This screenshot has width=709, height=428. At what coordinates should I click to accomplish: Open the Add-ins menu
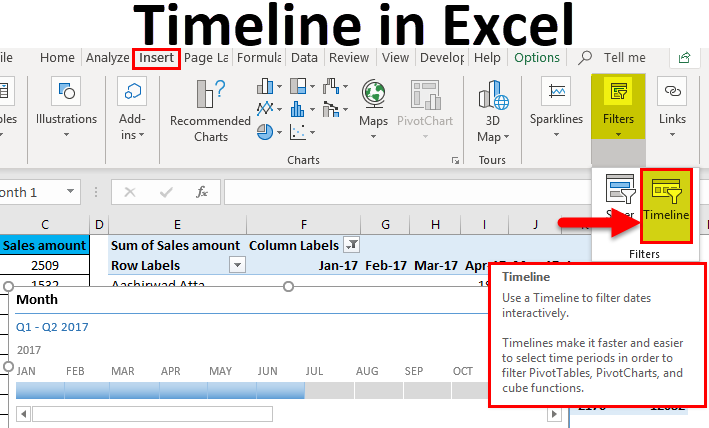132,108
